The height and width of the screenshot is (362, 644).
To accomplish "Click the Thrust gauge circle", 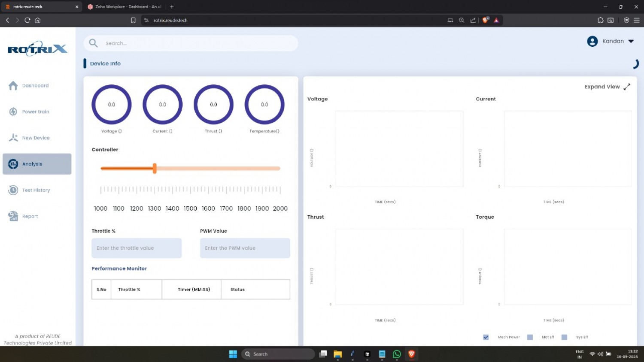I will tap(213, 105).
